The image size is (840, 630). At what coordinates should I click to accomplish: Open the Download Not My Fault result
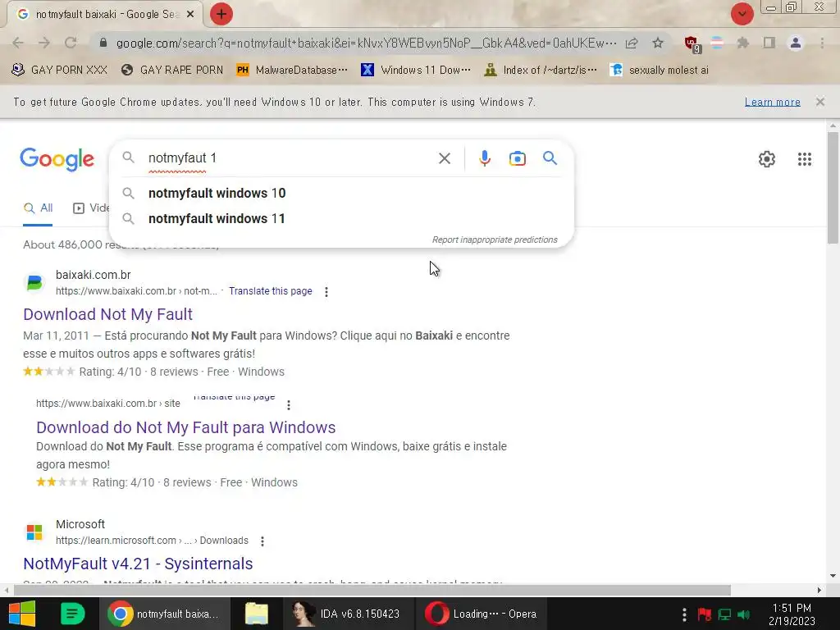[x=107, y=314]
